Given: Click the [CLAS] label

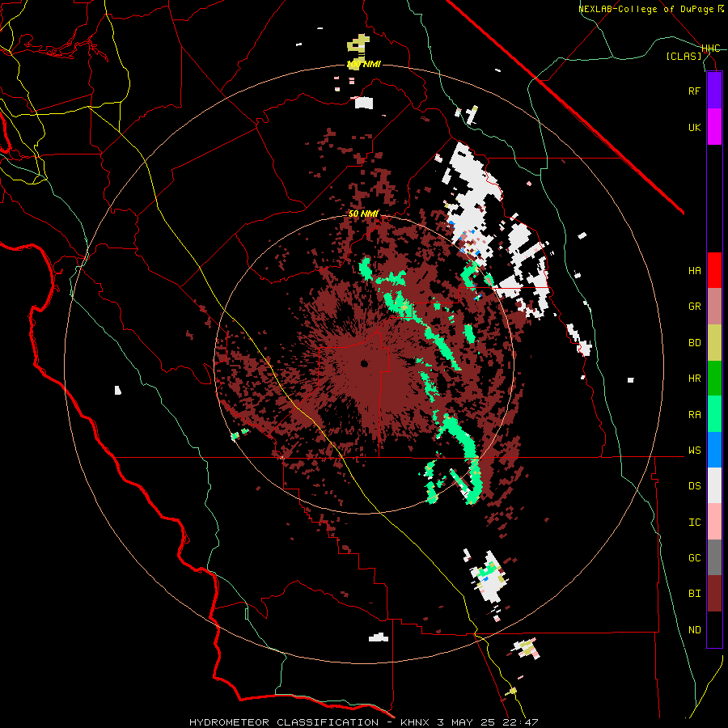Looking at the screenshot, I should (684, 57).
